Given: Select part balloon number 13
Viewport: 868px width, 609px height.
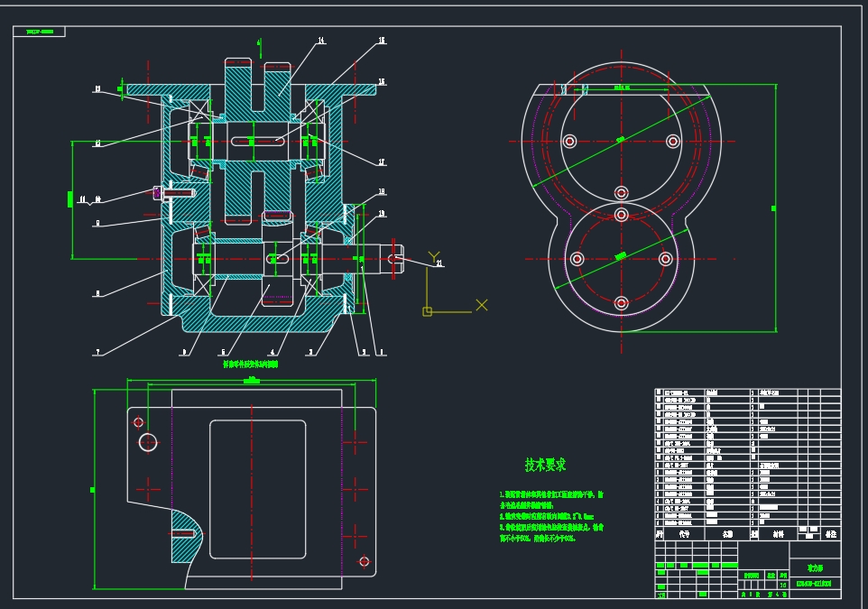Looking at the screenshot, I should click(x=98, y=88).
